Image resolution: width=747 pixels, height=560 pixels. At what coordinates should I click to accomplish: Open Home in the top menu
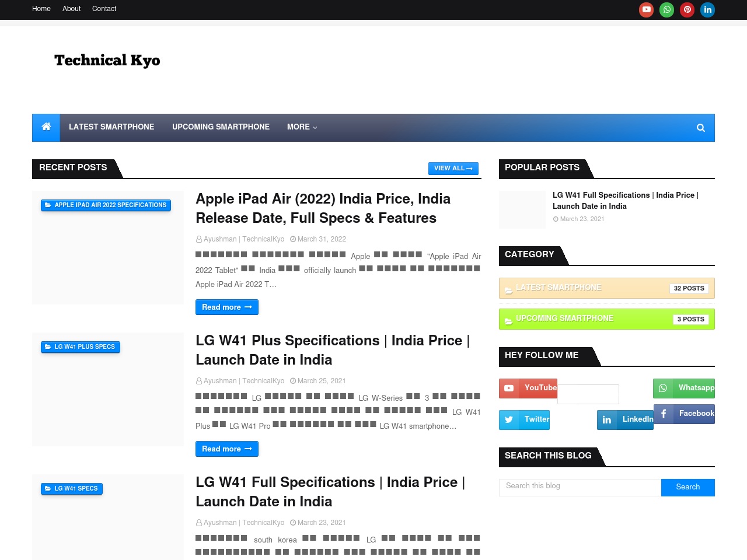pos(41,9)
